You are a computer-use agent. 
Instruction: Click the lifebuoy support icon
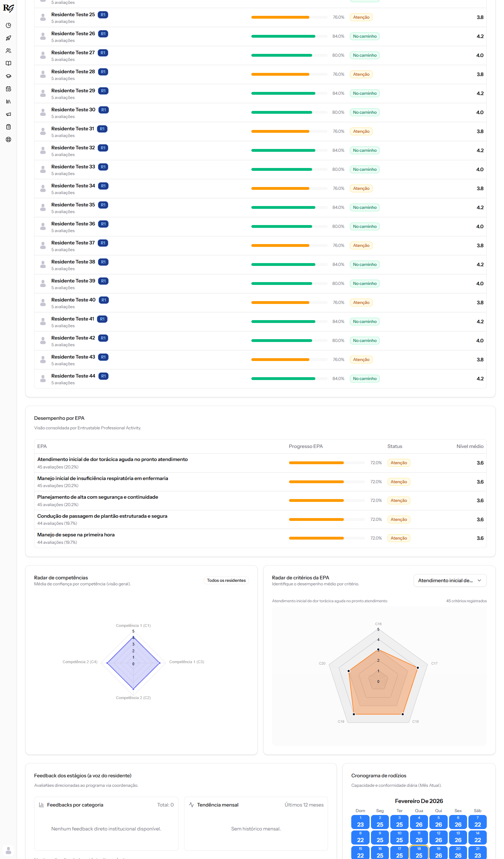tap(8, 139)
